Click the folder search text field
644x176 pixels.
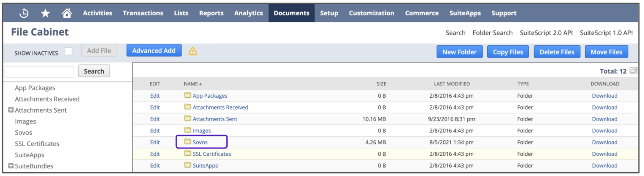[x=39, y=71]
